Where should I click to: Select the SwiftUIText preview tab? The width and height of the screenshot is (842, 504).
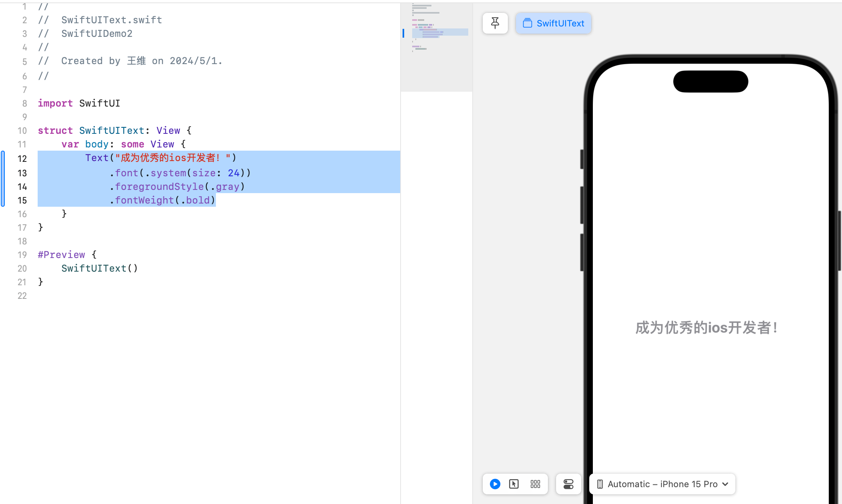(x=553, y=23)
